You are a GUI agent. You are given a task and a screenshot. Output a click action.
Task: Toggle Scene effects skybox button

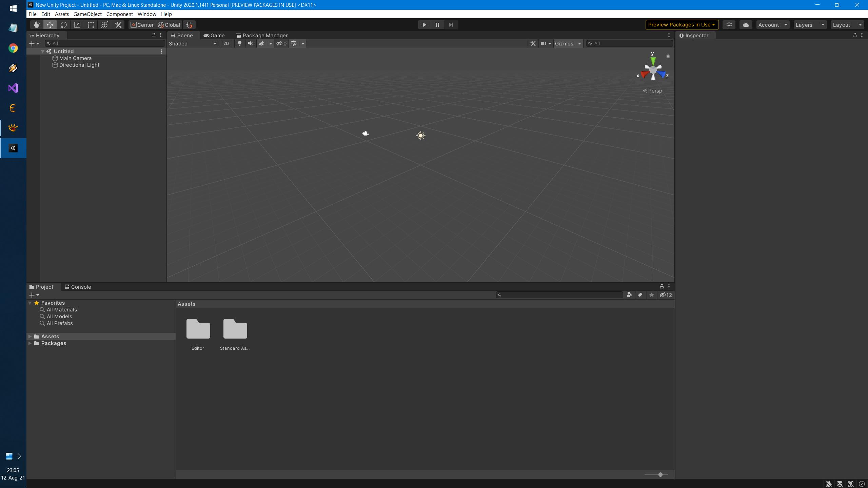(x=261, y=43)
